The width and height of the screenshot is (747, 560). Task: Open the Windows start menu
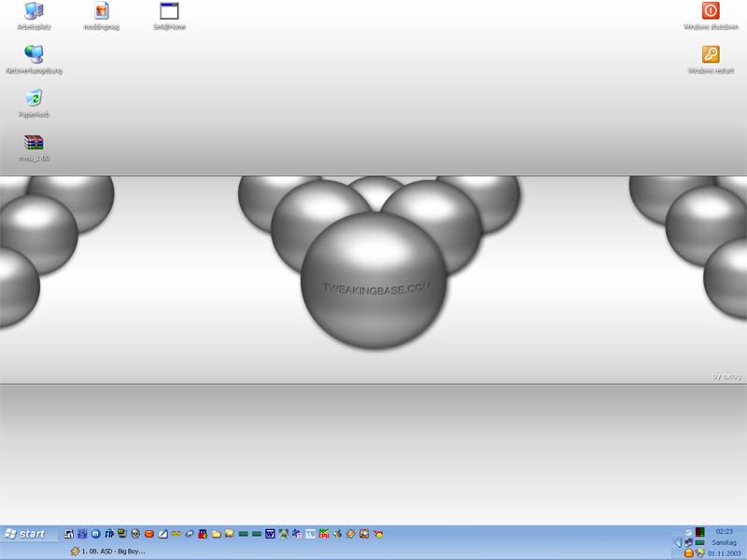(x=26, y=534)
